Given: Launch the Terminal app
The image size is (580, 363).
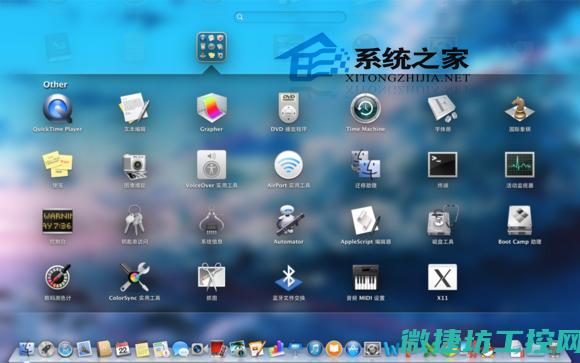Looking at the screenshot, I should (442, 165).
